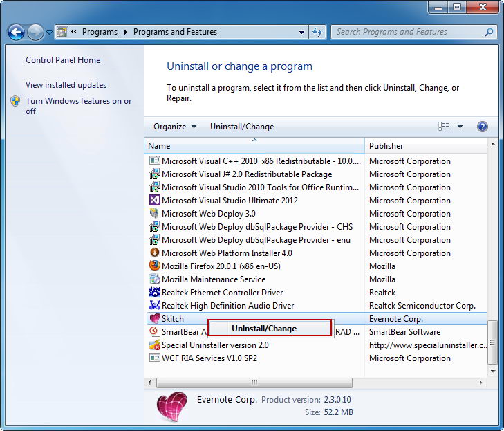Image resolution: width=504 pixels, height=431 pixels.
Task: Select Realtek High Definition Audio Driver name
Action: 228,306
